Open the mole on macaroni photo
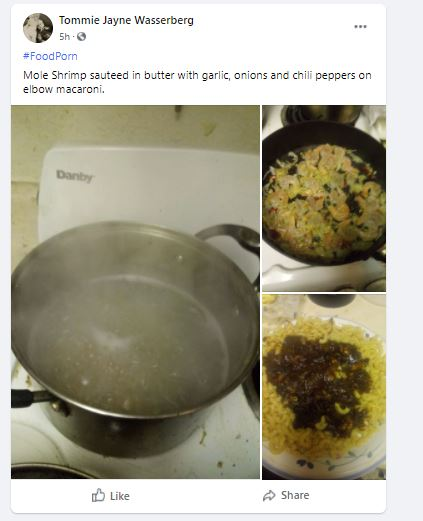This screenshot has height=521, width=423. click(324, 387)
